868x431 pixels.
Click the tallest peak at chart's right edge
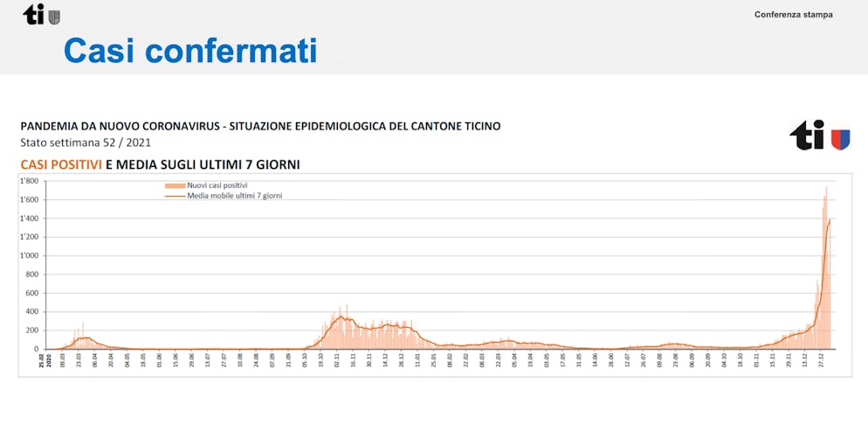pyautogui.click(x=826, y=188)
